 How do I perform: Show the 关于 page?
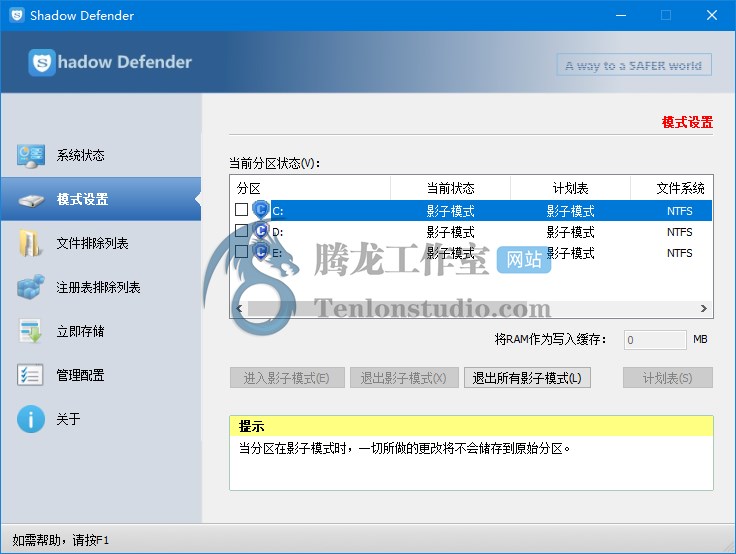pos(101,419)
